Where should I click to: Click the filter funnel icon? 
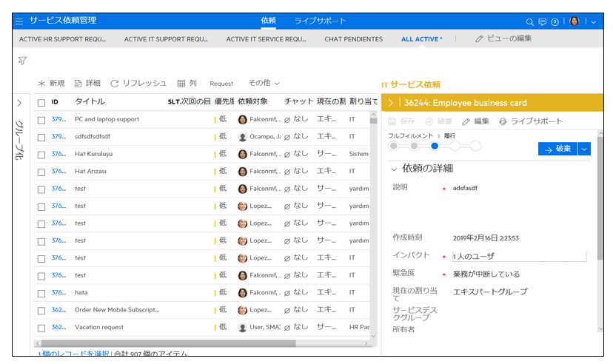(x=22, y=61)
